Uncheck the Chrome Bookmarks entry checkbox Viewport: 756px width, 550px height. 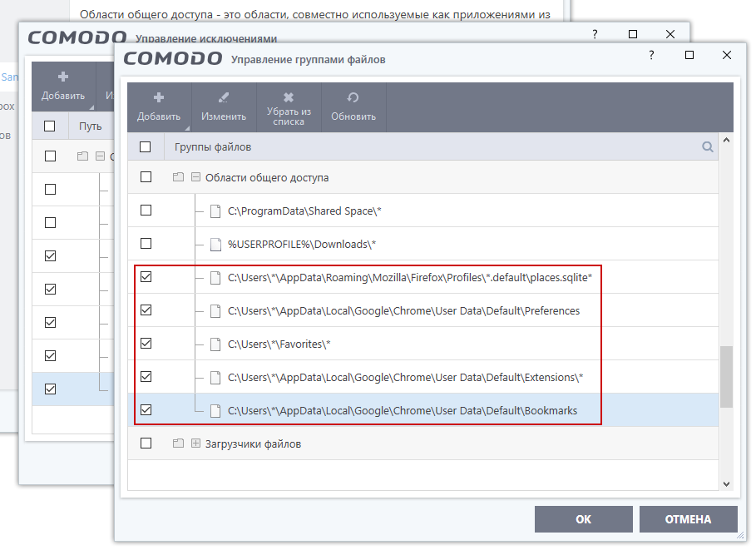click(x=146, y=410)
